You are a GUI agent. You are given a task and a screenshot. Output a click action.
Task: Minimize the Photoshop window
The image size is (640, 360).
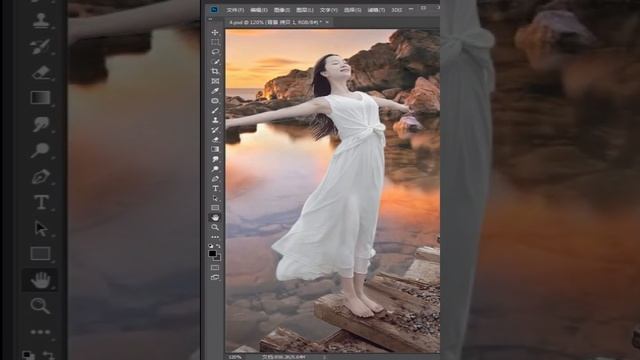point(411,8)
